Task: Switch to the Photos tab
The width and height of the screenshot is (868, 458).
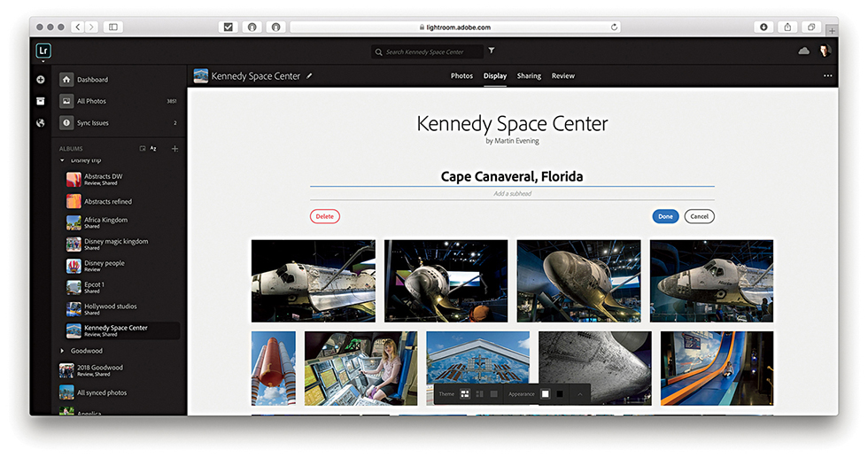Action: [461, 76]
